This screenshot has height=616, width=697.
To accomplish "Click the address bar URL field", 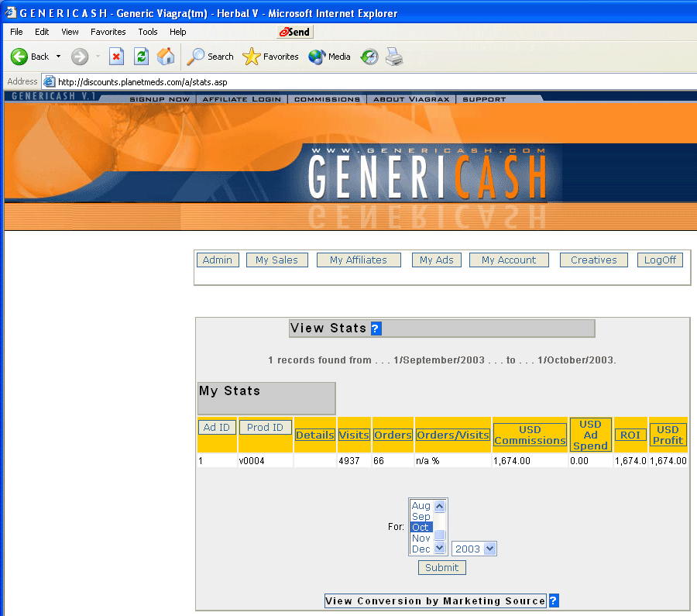I will pyautogui.click(x=310, y=81).
